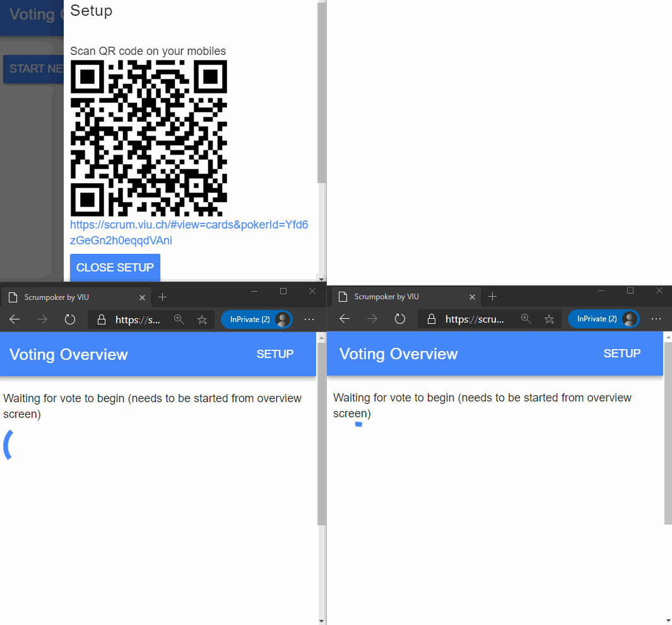Image resolution: width=672 pixels, height=625 pixels.
Task: Add right page to favorites star
Action: [x=550, y=319]
